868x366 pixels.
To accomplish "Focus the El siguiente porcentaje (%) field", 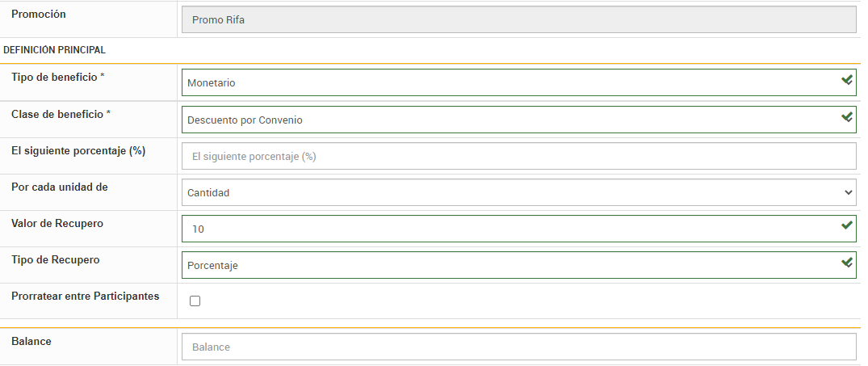I will pos(518,156).
